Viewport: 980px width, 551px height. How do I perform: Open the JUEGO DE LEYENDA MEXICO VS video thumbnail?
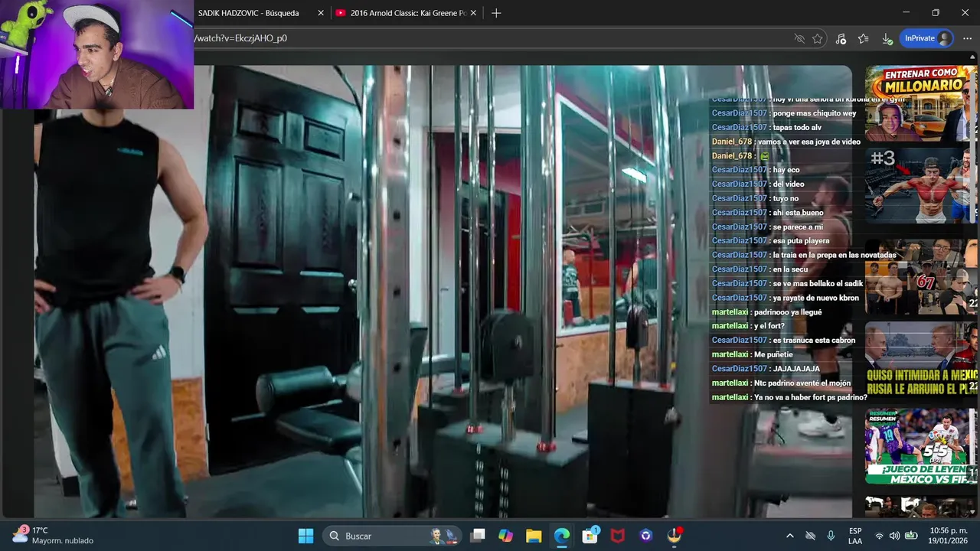coord(921,446)
